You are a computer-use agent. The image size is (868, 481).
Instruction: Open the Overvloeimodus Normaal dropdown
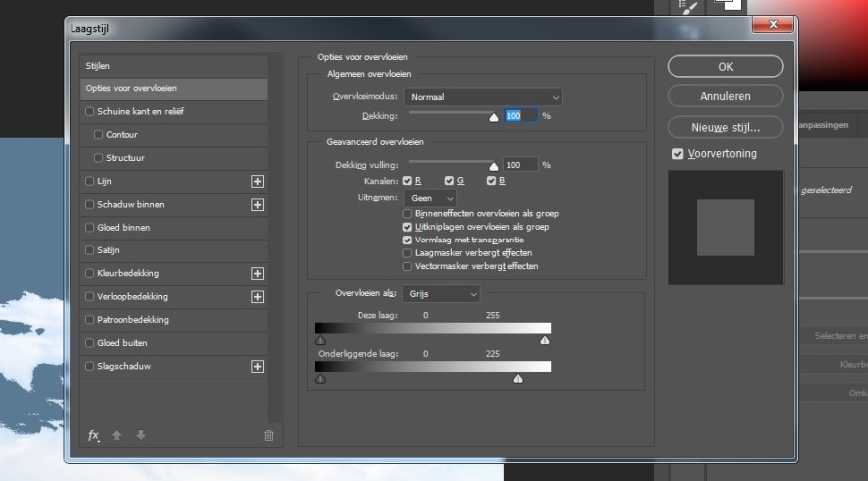click(x=484, y=97)
